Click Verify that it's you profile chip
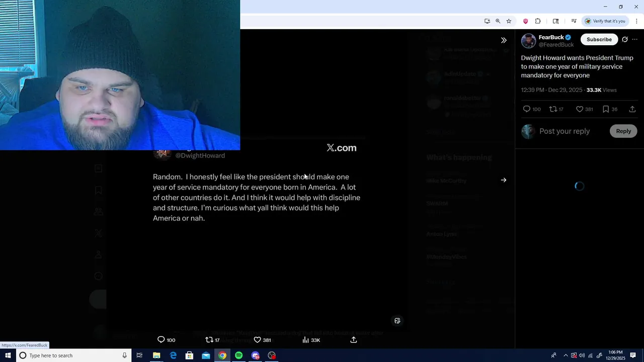644x362 pixels. 605,21
